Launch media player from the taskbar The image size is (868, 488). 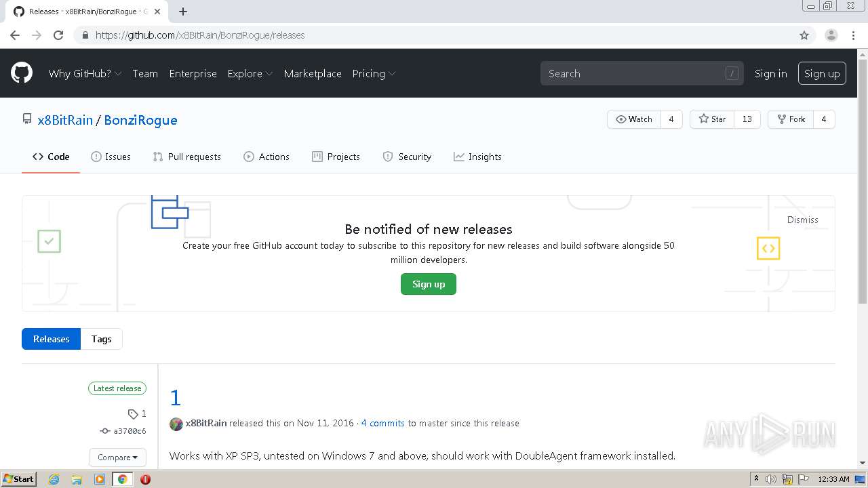[x=100, y=479]
